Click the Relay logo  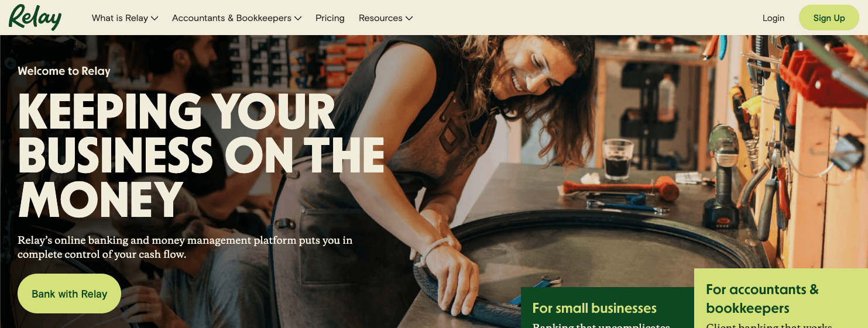click(x=35, y=18)
